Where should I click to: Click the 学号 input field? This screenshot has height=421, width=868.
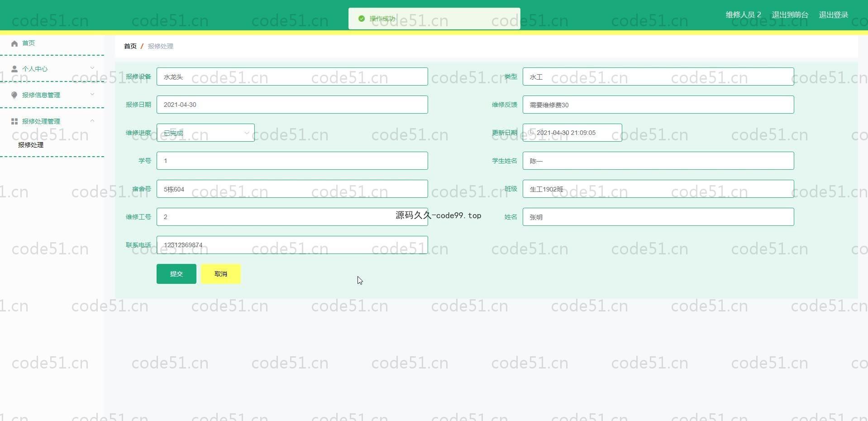click(x=292, y=161)
